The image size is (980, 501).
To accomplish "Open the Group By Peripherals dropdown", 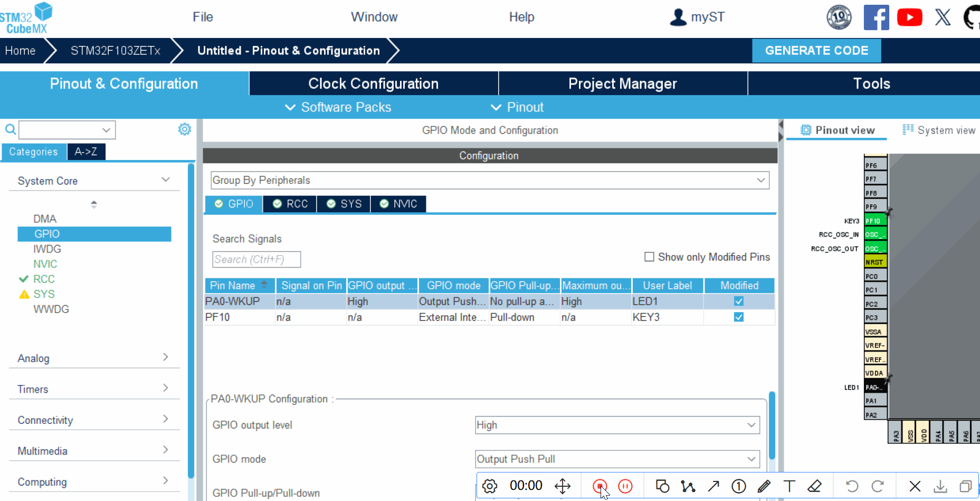I will (490, 180).
